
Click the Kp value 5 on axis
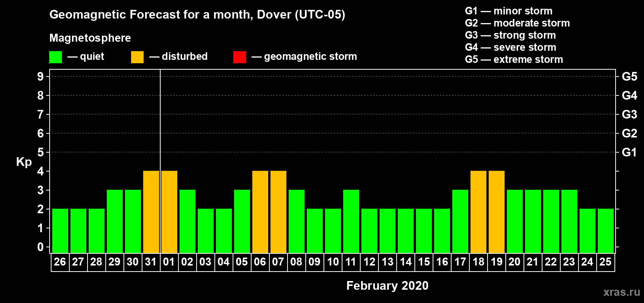(x=41, y=152)
